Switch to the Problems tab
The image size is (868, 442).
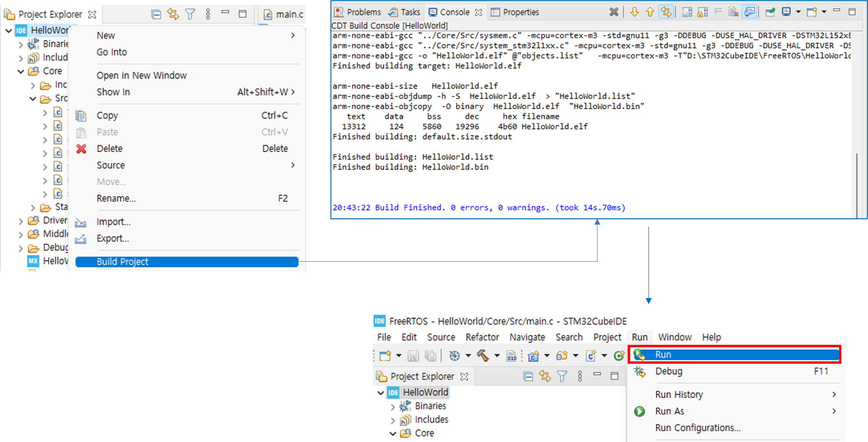pos(358,12)
